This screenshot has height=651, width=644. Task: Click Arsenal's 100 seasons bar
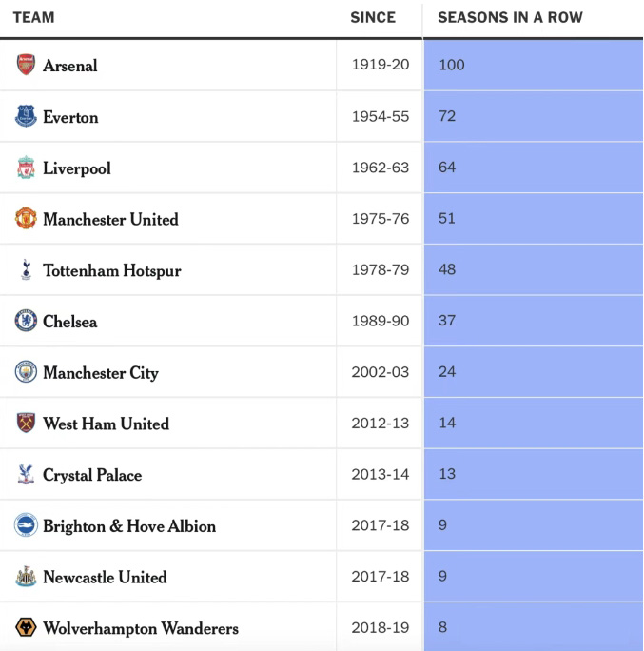click(533, 66)
